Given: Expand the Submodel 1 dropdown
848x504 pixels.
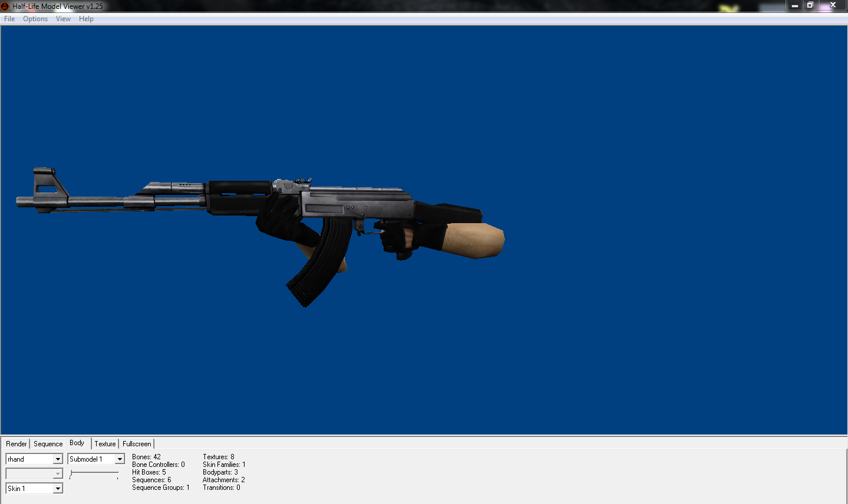Looking at the screenshot, I should [120, 459].
